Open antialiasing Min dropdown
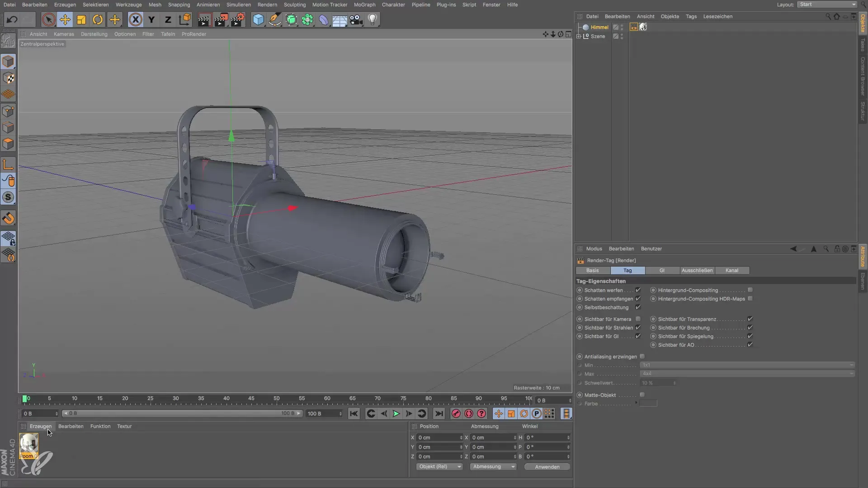Screen dimensions: 868x488 pyautogui.click(x=747, y=365)
